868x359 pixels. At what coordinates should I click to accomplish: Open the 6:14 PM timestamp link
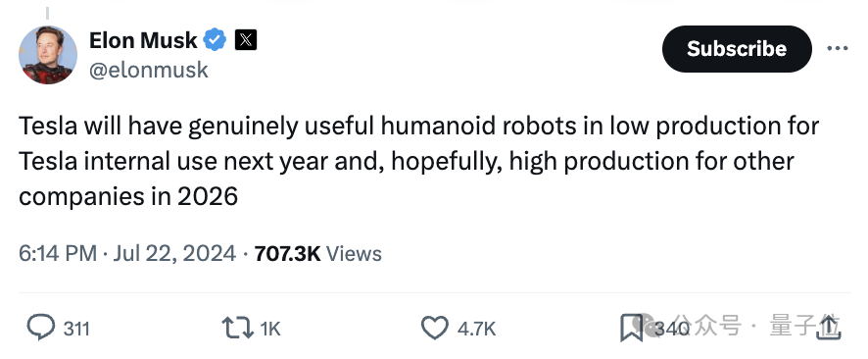[127, 253]
